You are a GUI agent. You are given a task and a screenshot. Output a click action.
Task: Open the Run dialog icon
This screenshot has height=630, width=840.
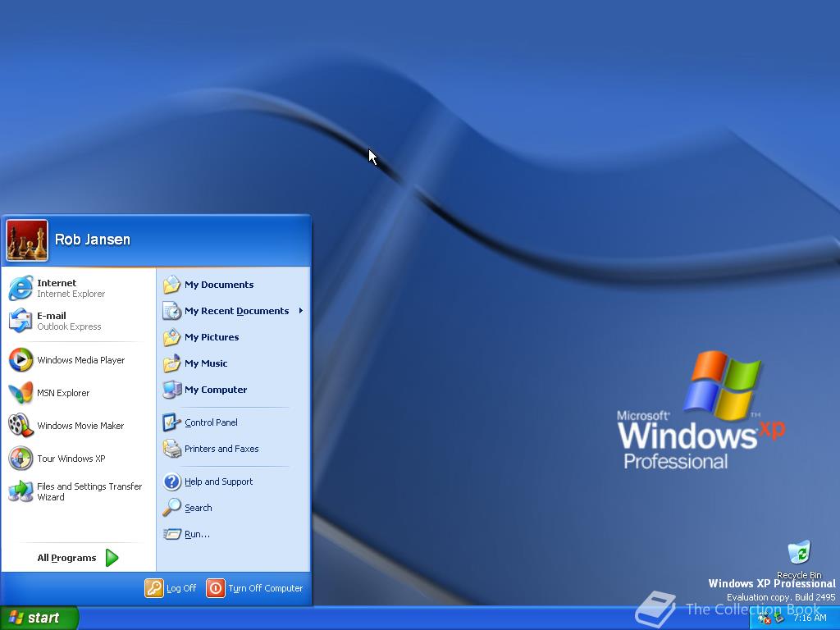[x=171, y=534]
